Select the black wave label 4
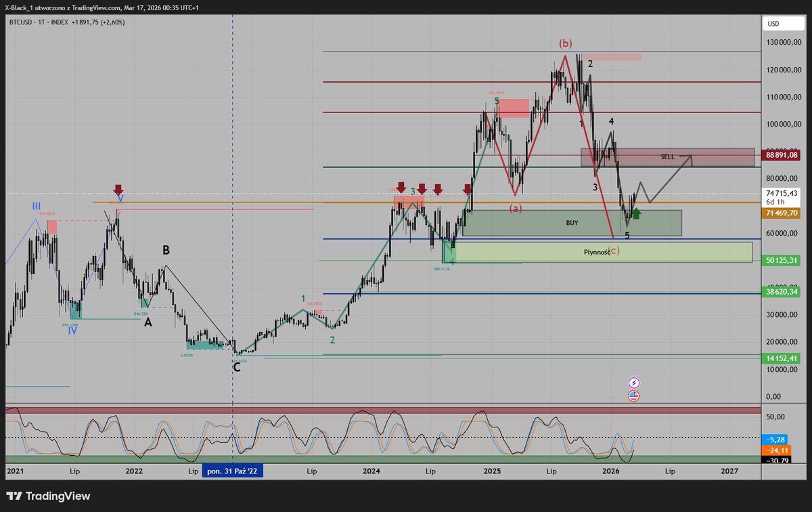Image resolution: width=812 pixels, height=512 pixels. (x=611, y=121)
